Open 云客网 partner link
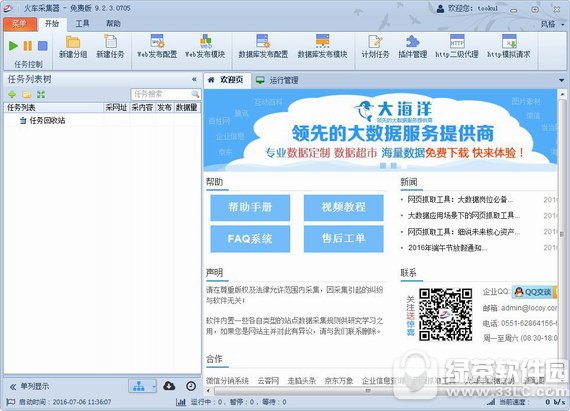Viewport: 570px width, 411px height. [268, 380]
